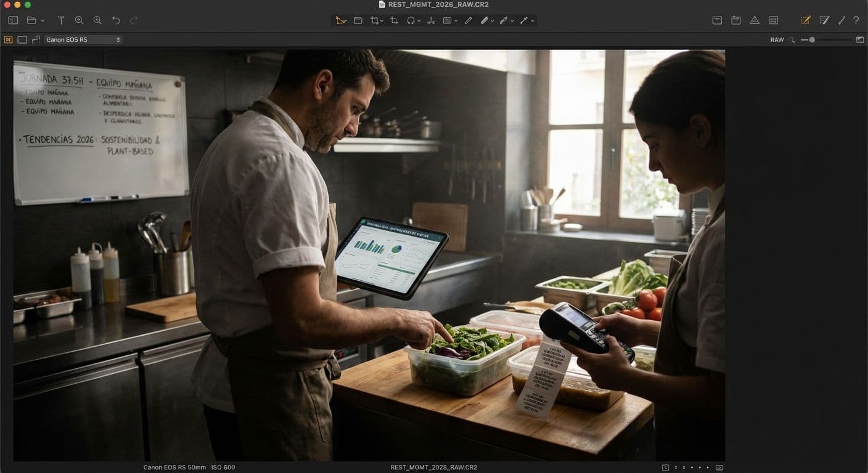Click the brush icon near help
The height and width of the screenshot is (473, 868).
point(841,20)
